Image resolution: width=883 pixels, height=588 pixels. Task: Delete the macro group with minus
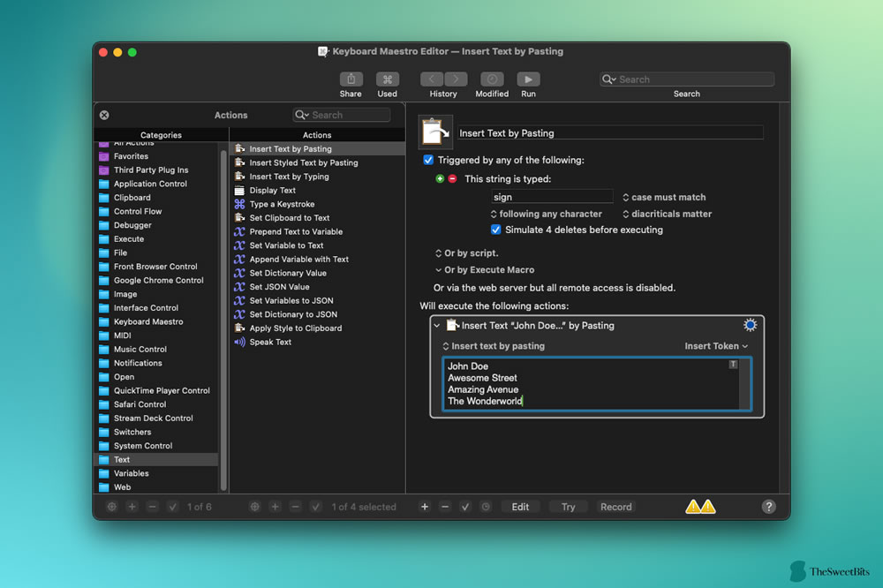[152, 507]
